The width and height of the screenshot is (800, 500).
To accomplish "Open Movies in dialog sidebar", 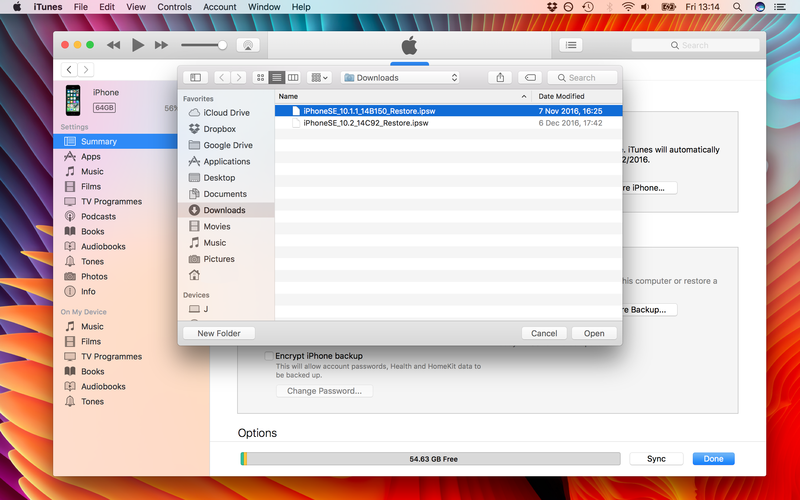I will (226, 227).
